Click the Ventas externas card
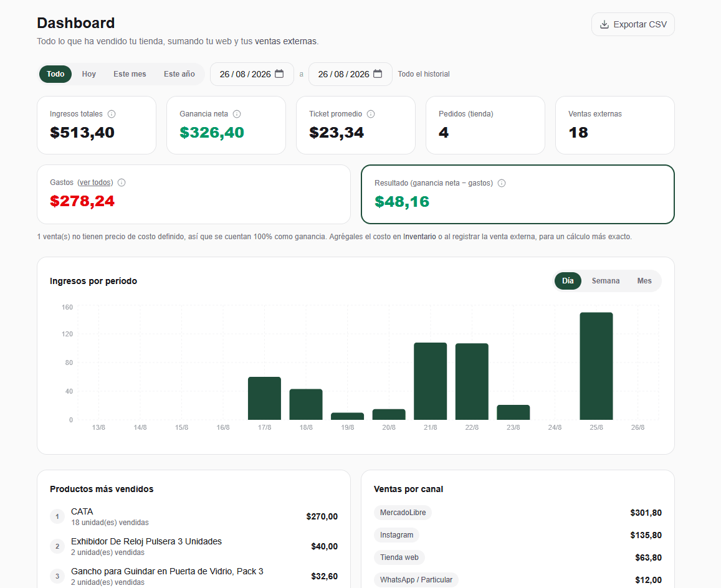 [x=615, y=125]
